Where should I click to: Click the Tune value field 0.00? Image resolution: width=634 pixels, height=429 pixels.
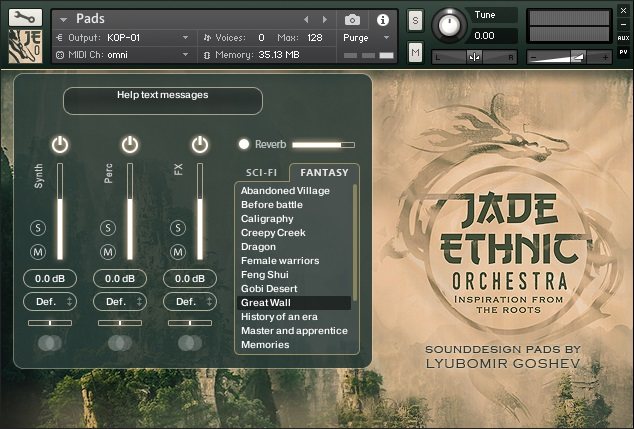(494, 36)
